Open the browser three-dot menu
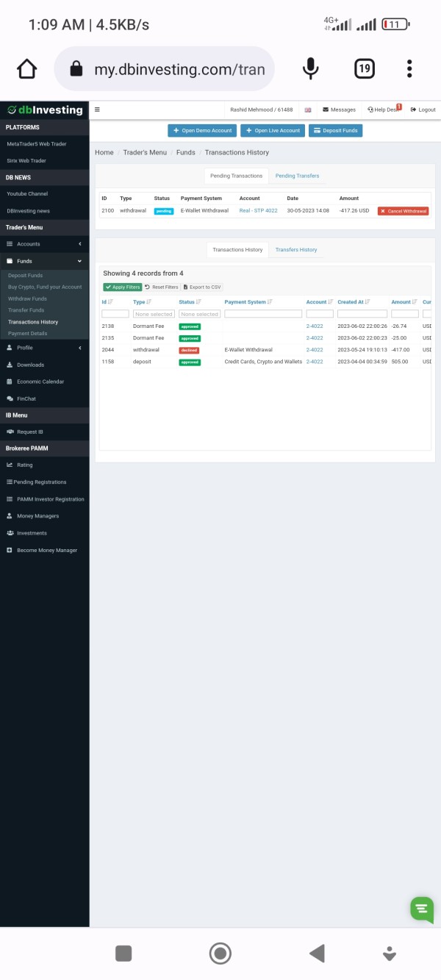Image resolution: width=441 pixels, height=980 pixels. tap(409, 69)
